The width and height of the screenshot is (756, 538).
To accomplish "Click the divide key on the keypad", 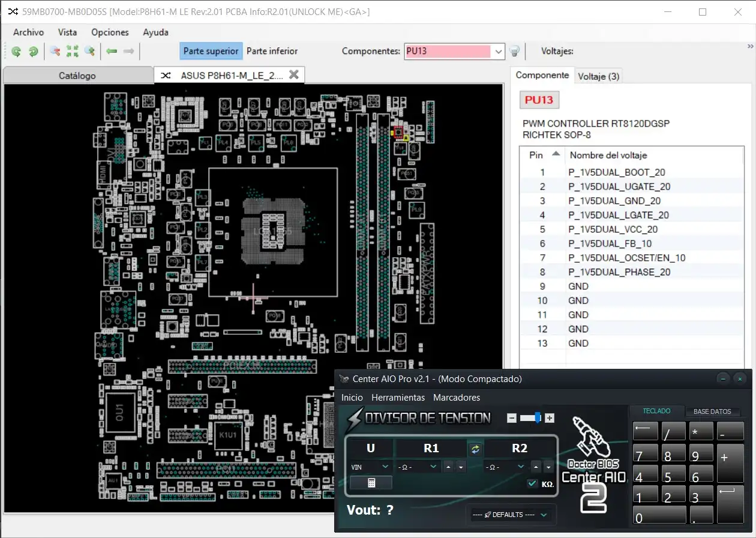I will [673, 431].
